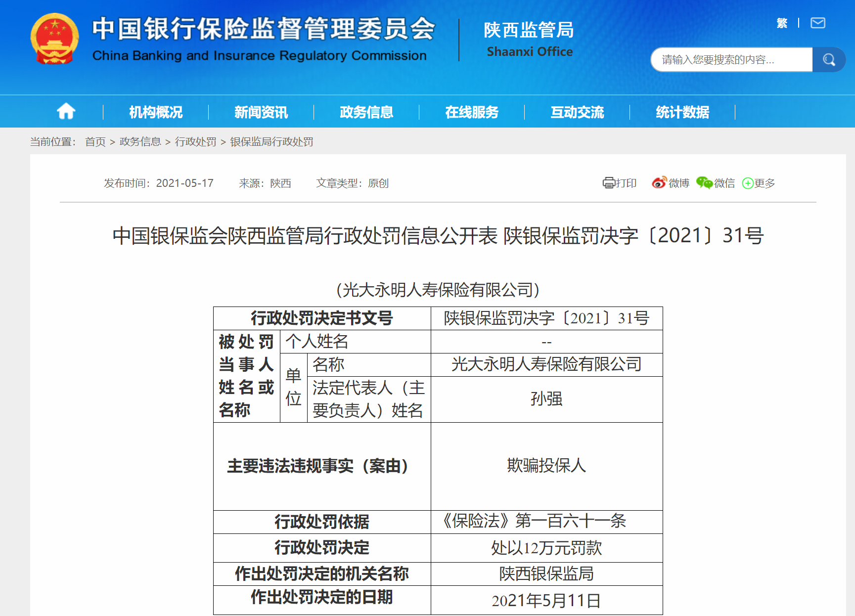Screen dimensions: 855x616
Task: Click company name cell in table
Action: click(x=546, y=365)
